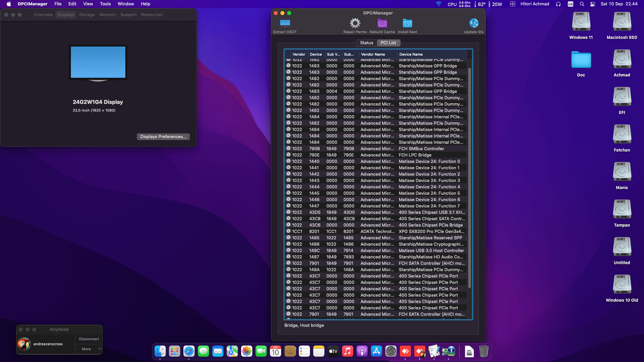Viewport: 644px width, 362px height.
Task: Switch to the Storage tab
Action: [87, 15]
